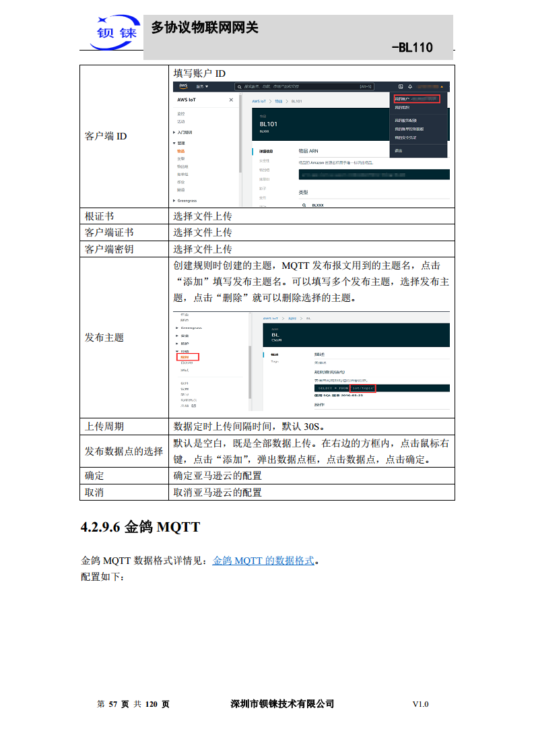534x756 pixels.
Task: Click the 客户端证书 table cell
Action: click(125, 232)
